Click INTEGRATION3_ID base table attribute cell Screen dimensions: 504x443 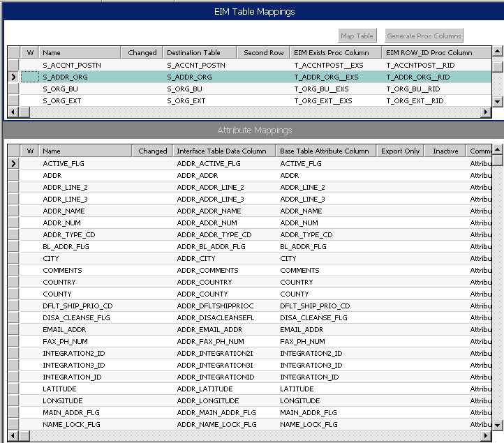(x=311, y=366)
